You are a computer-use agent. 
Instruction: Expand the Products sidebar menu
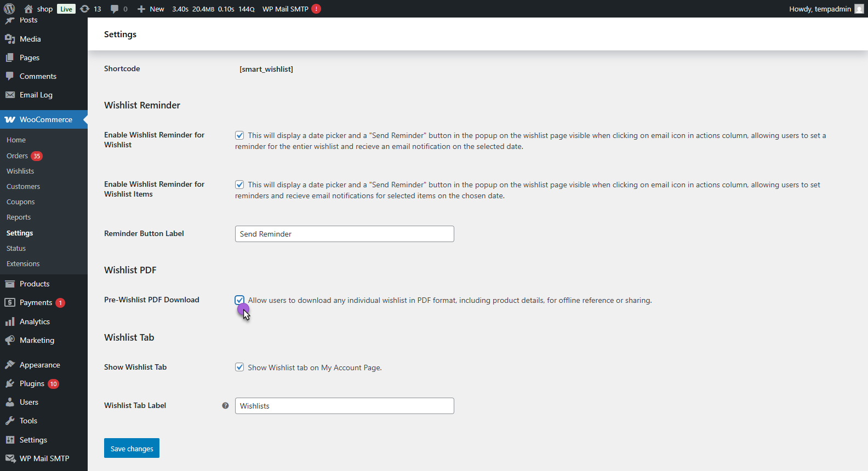(x=35, y=284)
